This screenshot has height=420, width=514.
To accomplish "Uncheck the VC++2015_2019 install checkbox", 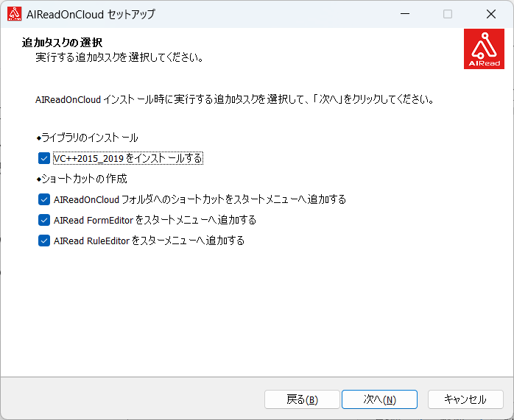I will 44,158.
